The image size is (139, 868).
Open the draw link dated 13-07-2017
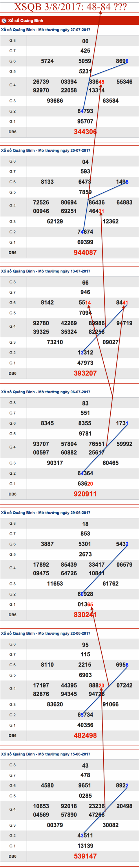click(x=45, y=271)
